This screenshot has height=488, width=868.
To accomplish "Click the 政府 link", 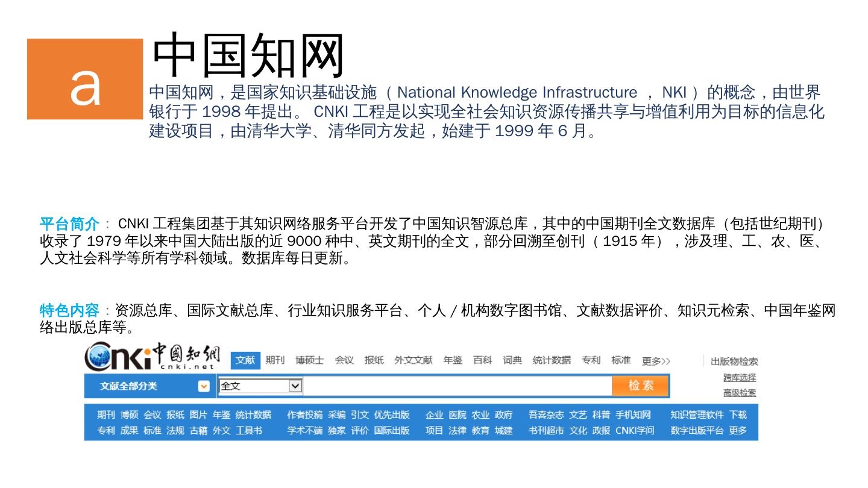I will (504, 414).
